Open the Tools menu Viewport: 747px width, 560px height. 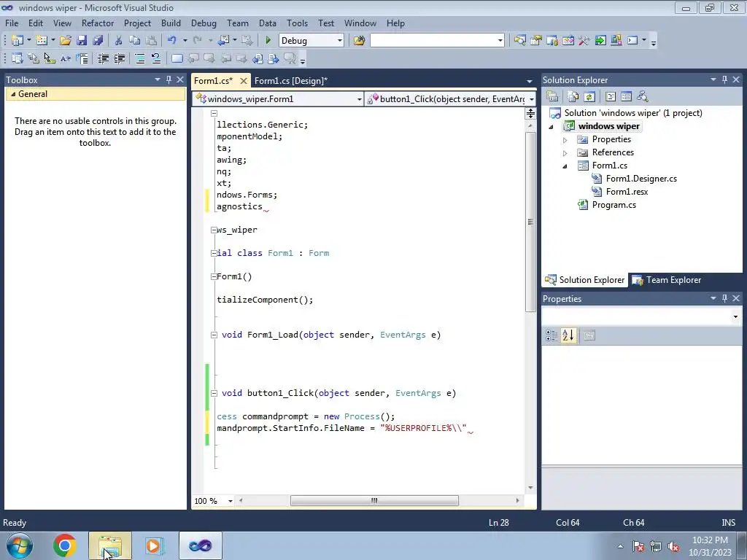(x=297, y=23)
